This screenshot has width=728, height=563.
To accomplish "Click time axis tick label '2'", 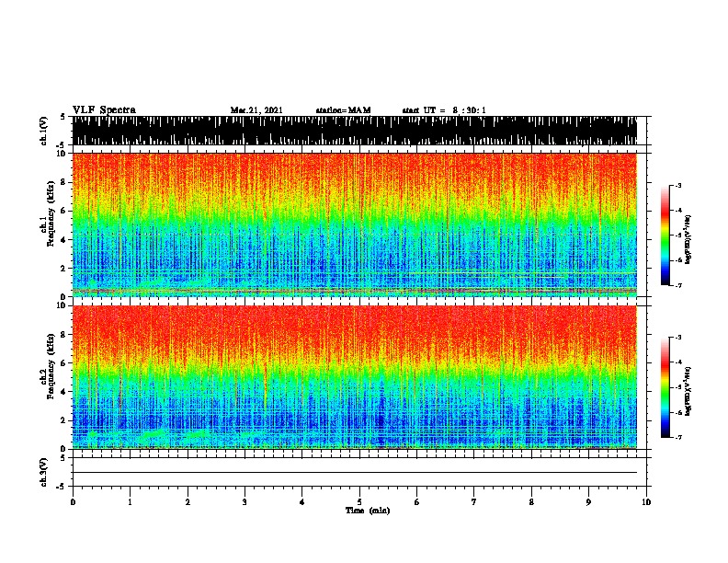I will pos(188,502).
